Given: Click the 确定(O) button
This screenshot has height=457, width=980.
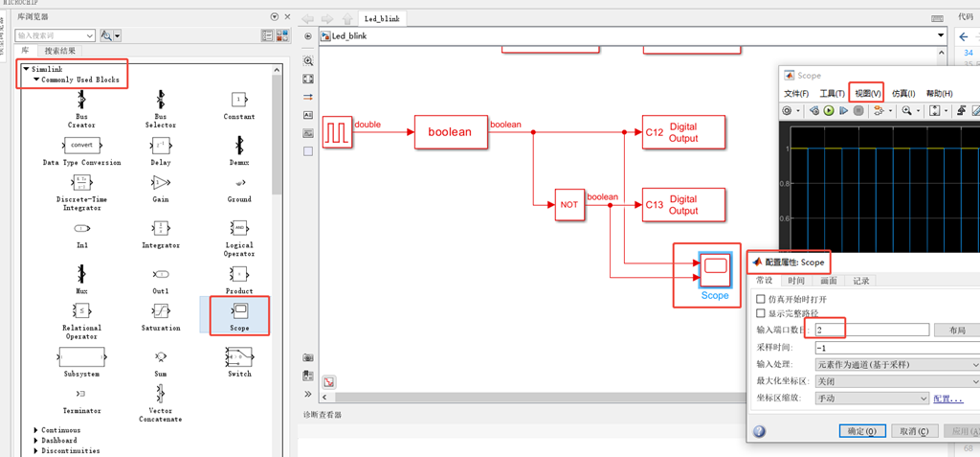Looking at the screenshot, I should [862, 431].
